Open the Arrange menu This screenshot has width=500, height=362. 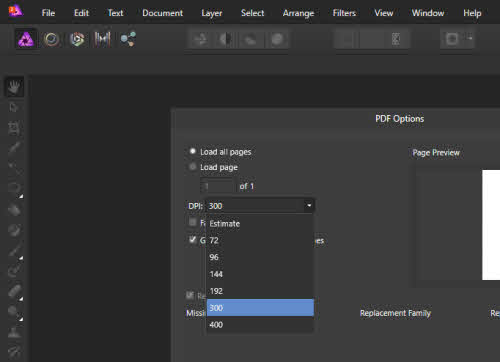pos(298,13)
